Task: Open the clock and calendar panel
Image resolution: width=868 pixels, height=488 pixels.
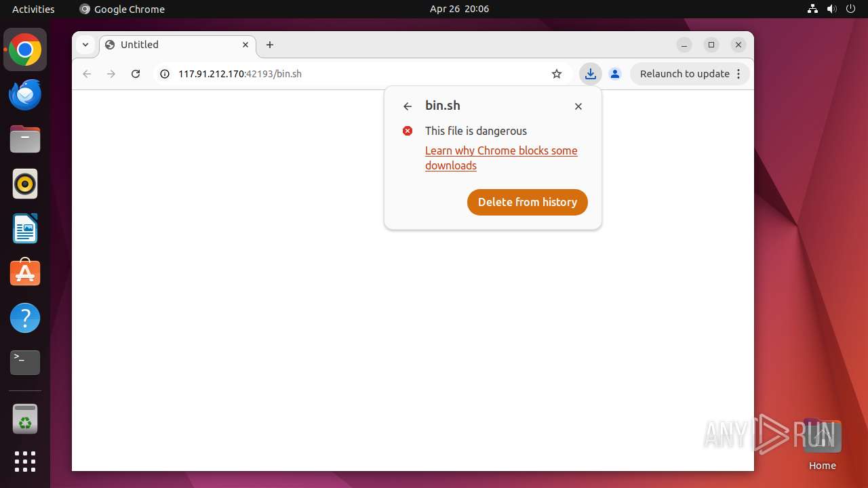Action: [459, 9]
